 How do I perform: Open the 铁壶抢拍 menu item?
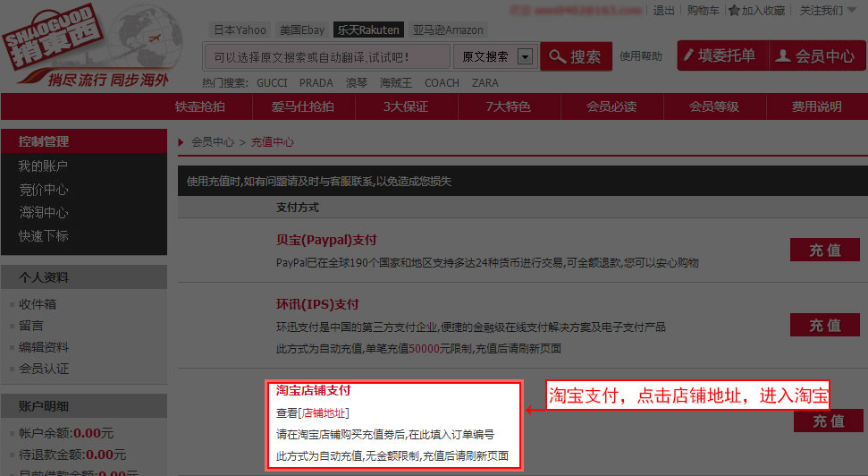[200, 106]
